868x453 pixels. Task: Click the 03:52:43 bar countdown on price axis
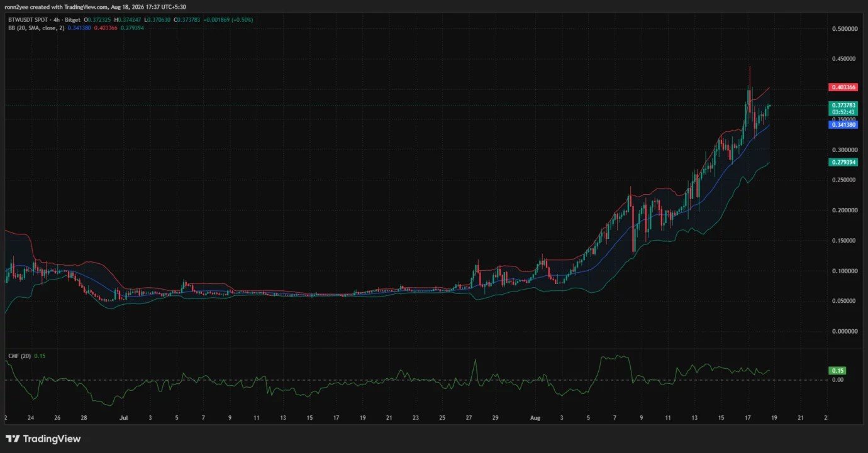click(844, 112)
